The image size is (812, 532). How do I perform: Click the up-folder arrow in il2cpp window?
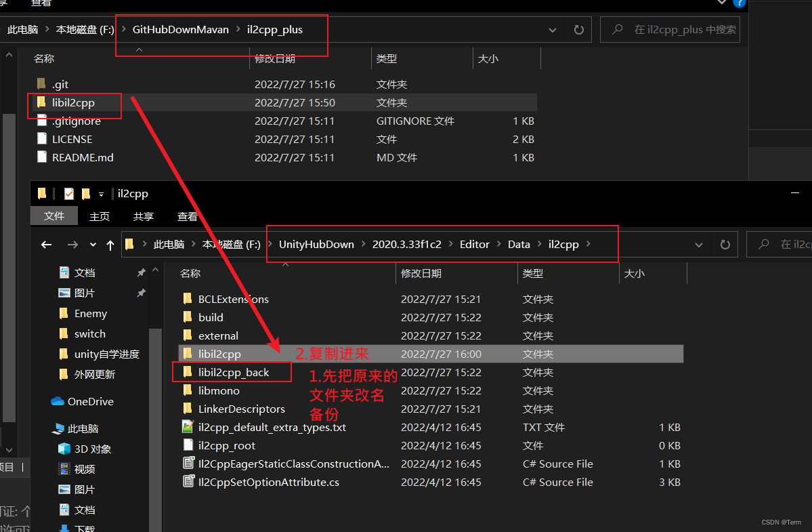110,245
